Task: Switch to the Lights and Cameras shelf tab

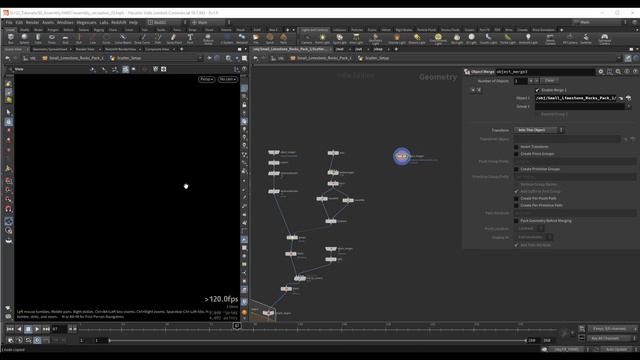Action: tap(314, 30)
